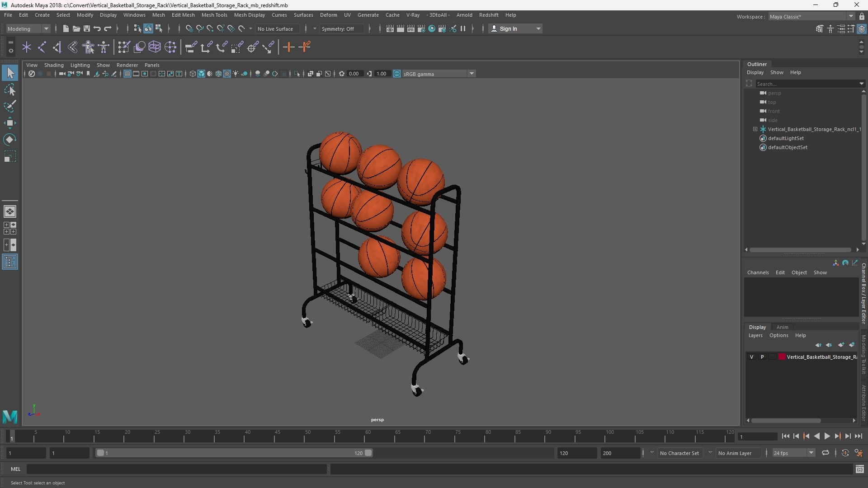The width and height of the screenshot is (868, 488).
Task: Activate the Paint Selection tool
Action: click(10, 106)
